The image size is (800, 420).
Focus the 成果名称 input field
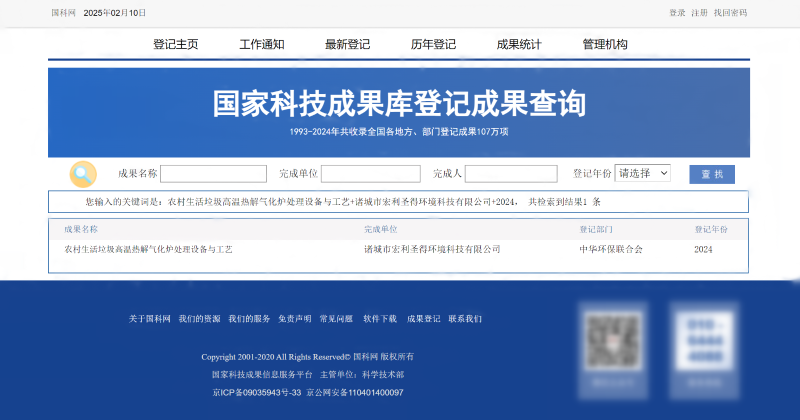(213, 174)
